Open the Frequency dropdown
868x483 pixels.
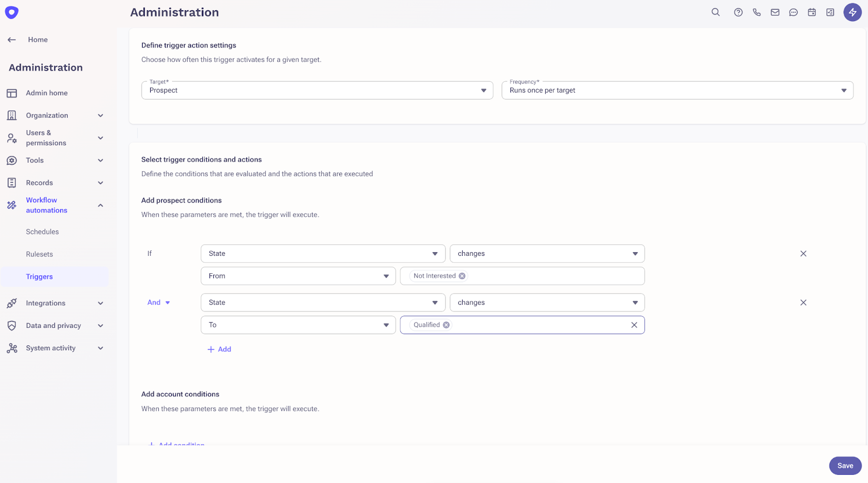pos(677,91)
